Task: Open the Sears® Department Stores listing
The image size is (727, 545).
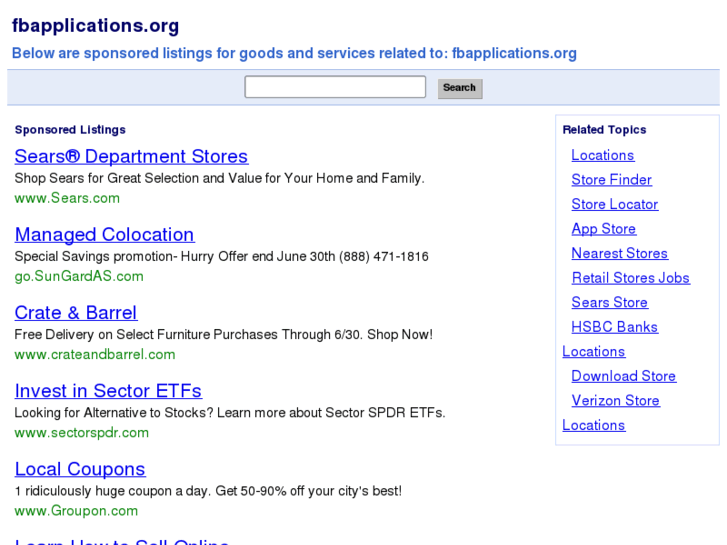Action: 131,156
